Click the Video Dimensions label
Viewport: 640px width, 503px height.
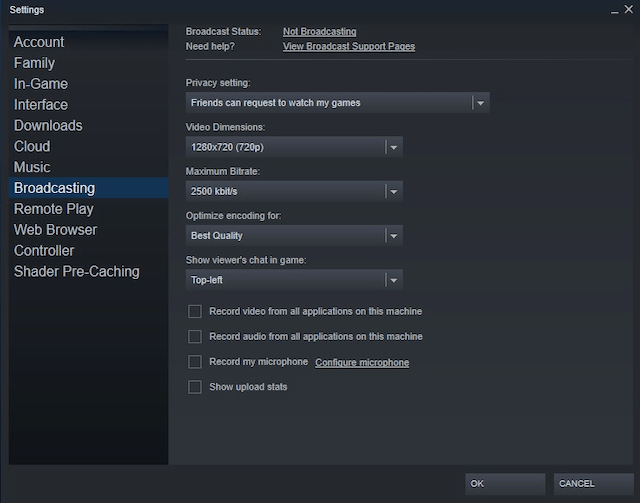pyautogui.click(x=225, y=127)
